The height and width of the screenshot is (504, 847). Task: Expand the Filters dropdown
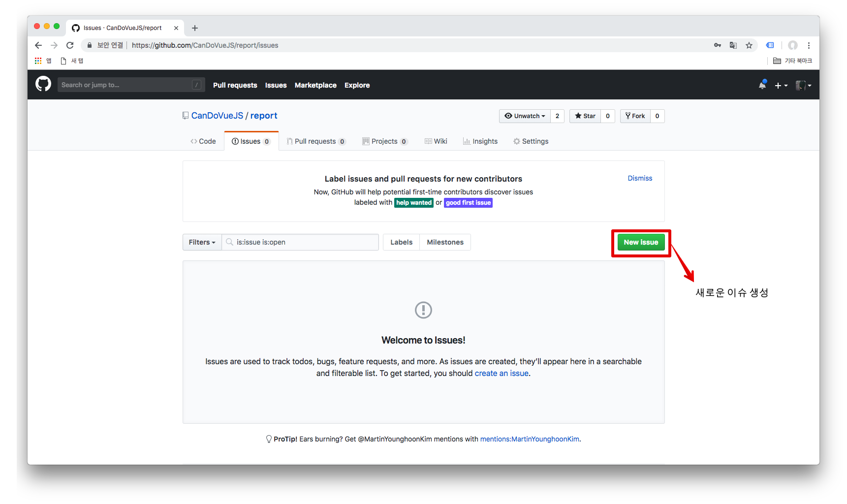pos(202,242)
